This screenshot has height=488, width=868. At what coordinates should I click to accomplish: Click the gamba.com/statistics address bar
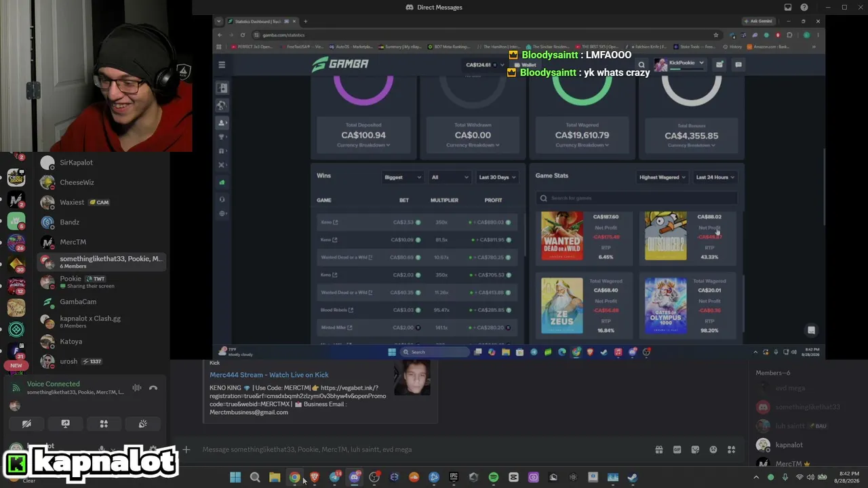click(485, 35)
